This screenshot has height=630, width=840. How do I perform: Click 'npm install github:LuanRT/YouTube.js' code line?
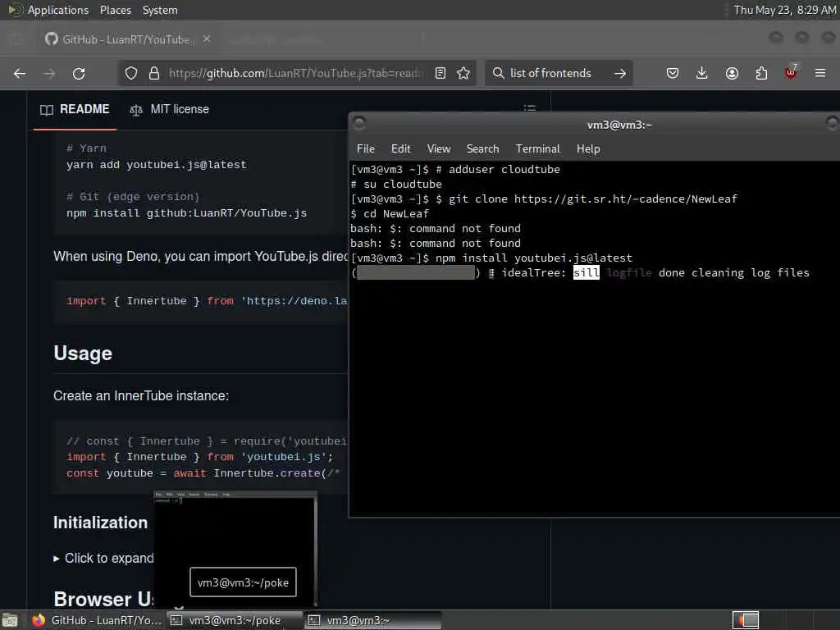coord(186,213)
